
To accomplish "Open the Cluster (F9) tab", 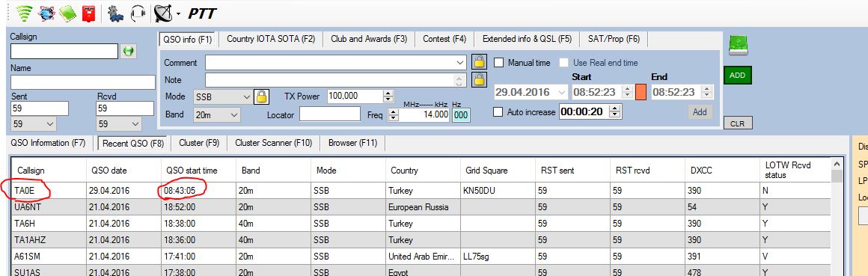I will [x=199, y=143].
